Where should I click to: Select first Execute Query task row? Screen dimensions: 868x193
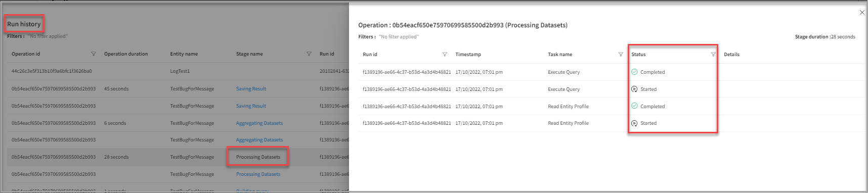pos(611,72)
